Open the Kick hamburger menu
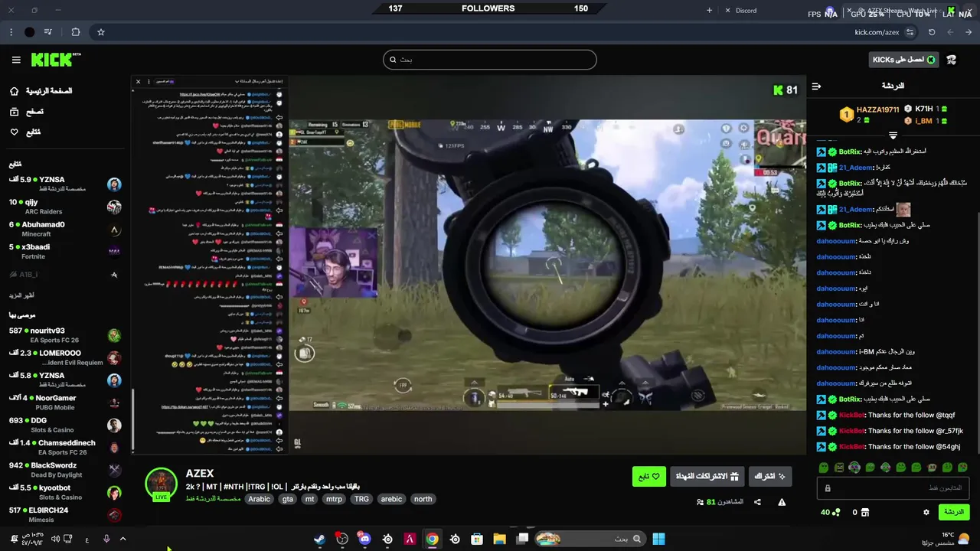This screenshot has width=980, height=551. pyautogui.click(x=16, y=60)
